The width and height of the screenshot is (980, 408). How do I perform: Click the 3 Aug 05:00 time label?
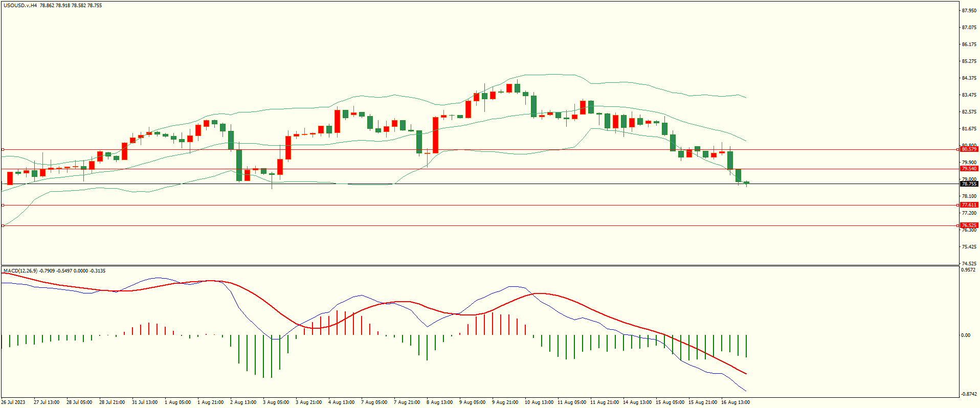point(276,402)
